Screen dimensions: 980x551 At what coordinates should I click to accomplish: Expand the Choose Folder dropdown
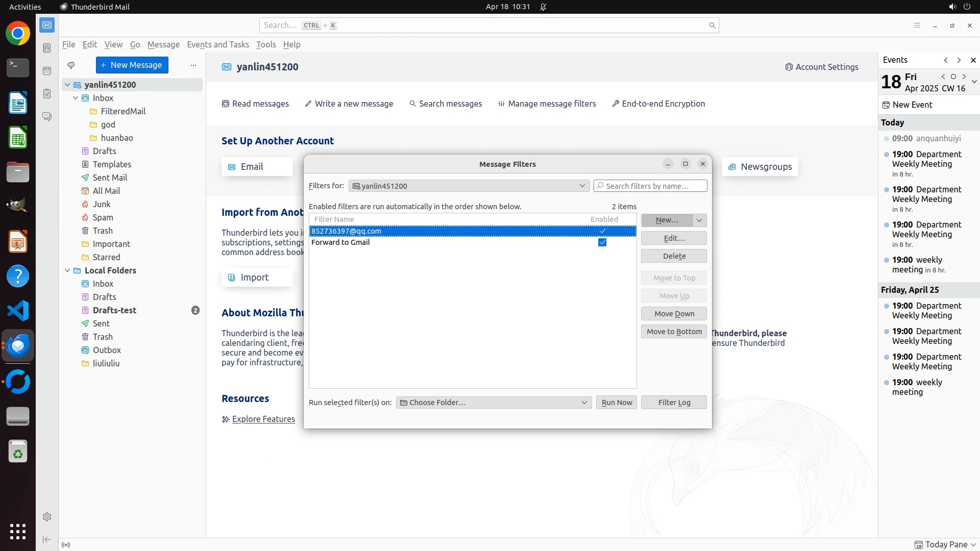pyautogui.click(x=494, y=403)
